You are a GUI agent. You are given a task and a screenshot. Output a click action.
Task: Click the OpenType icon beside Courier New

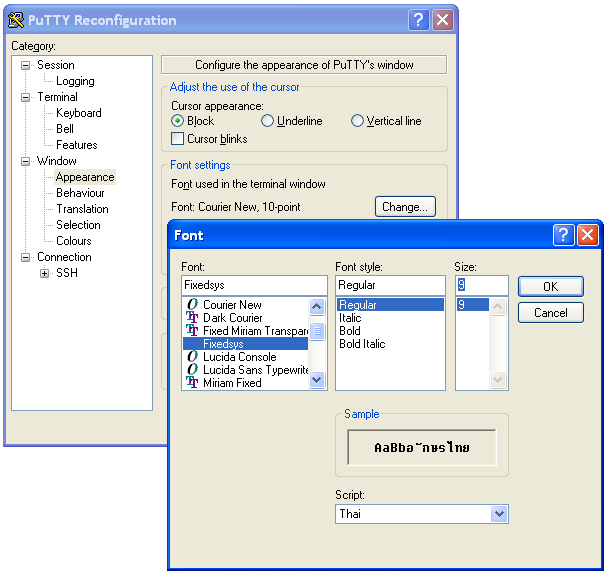pos(192,304)
